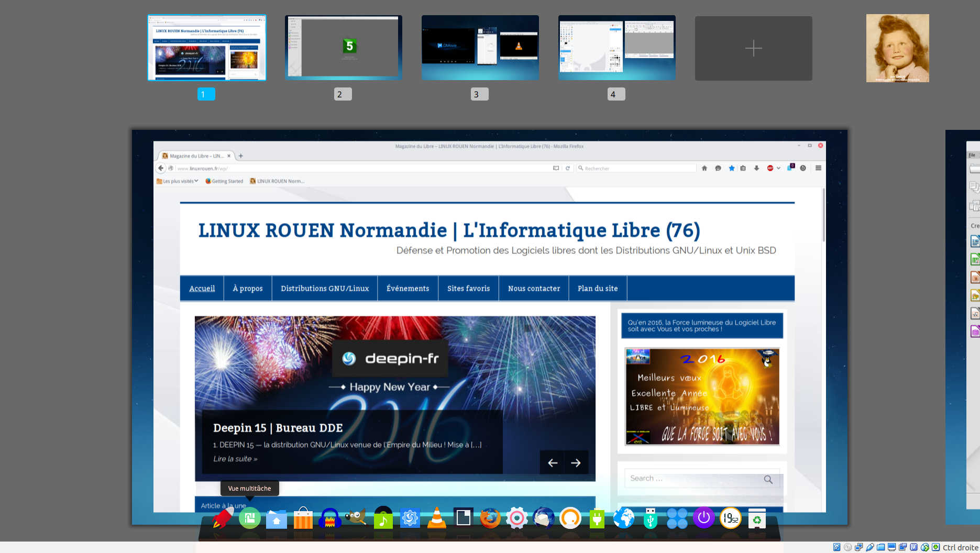Open the four blue dots dock icon
The image size is (980, 553).
point(677,518)
